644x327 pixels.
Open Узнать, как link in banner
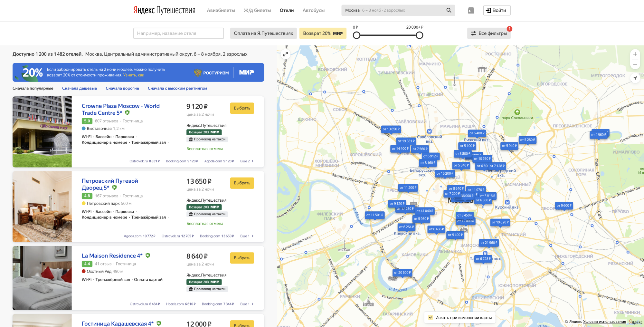click(x=134, y=75)
